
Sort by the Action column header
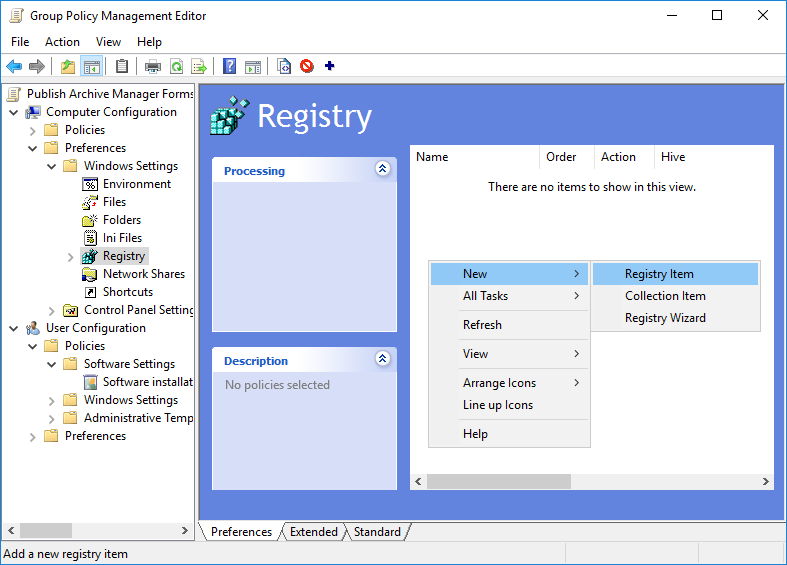click(x=624, y=157)
